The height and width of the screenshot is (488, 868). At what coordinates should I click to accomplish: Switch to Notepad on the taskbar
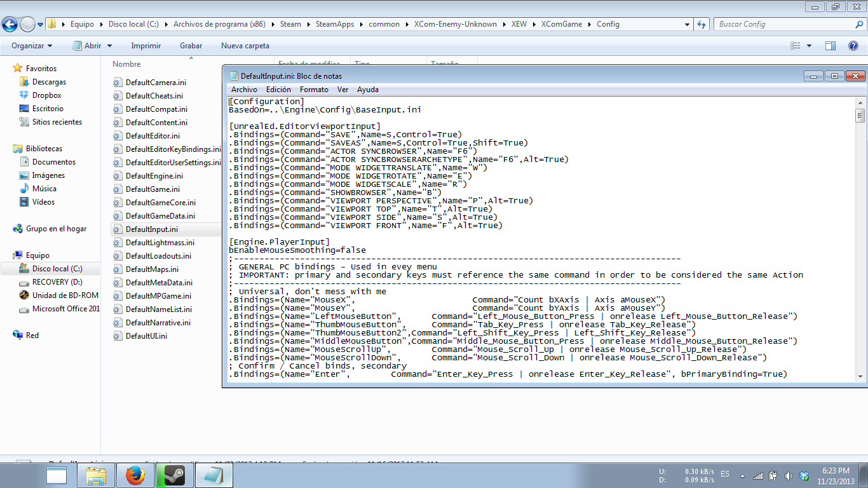point(213,475)
